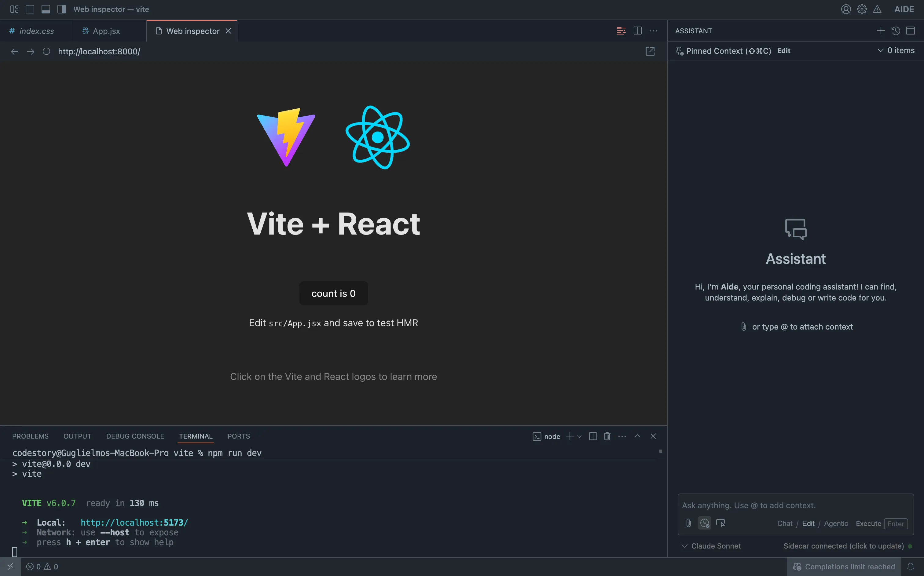The width and height of the screenshot is (924, 576).
Task: Click the settings gear icon in title bar
Action: 862,9
